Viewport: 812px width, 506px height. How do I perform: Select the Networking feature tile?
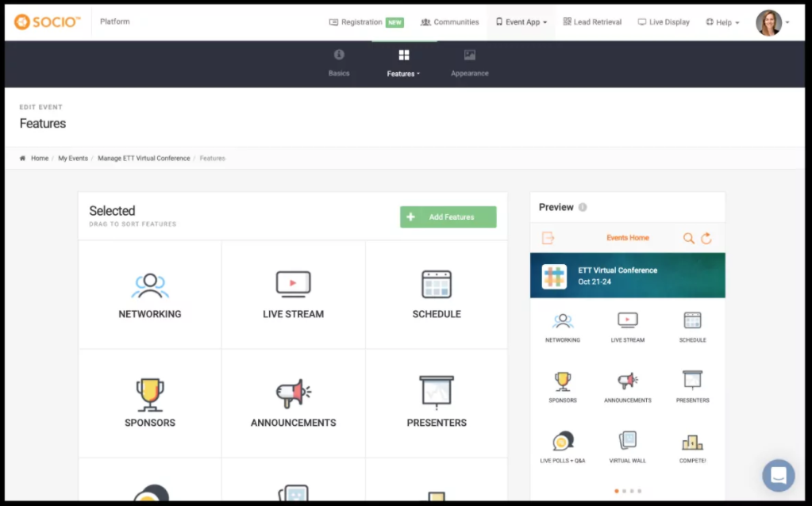pos(150,295)
